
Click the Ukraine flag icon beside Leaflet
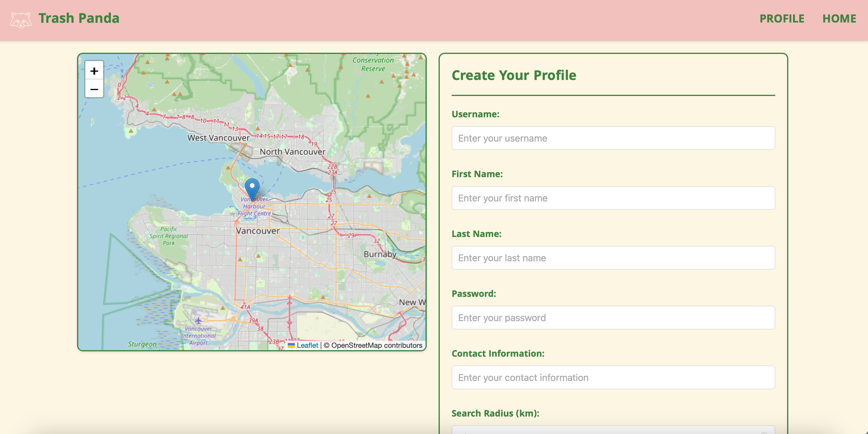291,345
